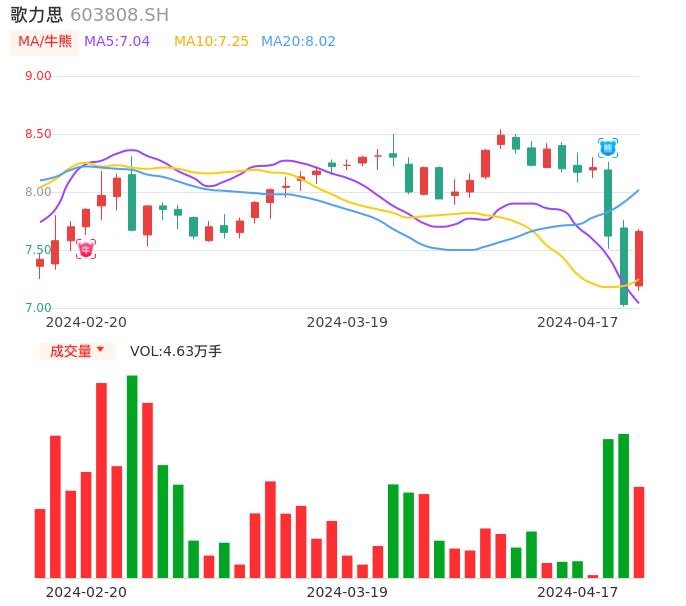Select the large green candlestick touching 7.00
The image size is (686, 606).
click(x=624, y=266)
